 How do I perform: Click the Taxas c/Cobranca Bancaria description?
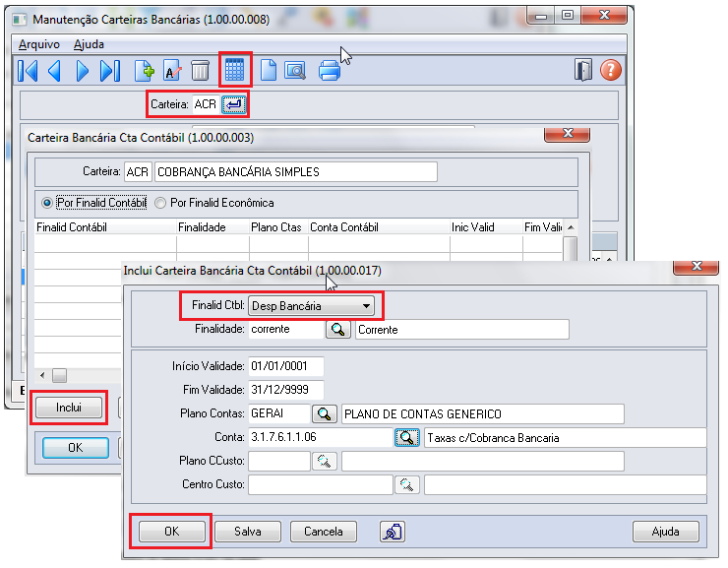[566, 437]
